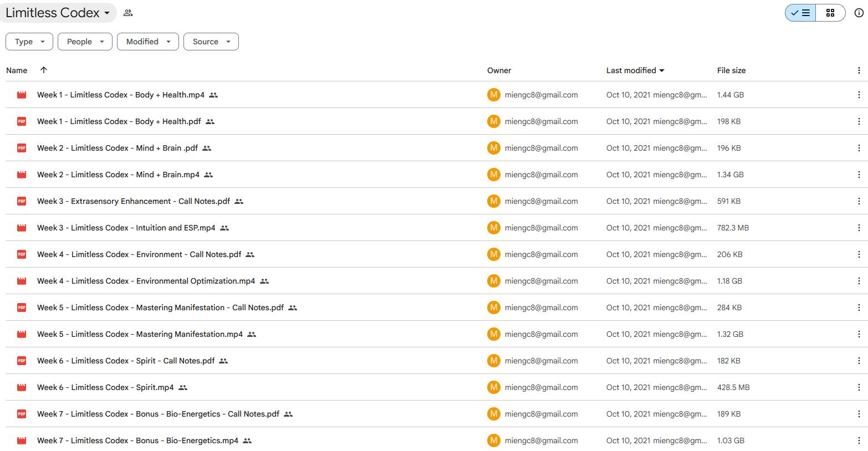This screenshot has height=451, width=868.
Task: Click the column options three-dot icon in header
Action: coord(859,70)
